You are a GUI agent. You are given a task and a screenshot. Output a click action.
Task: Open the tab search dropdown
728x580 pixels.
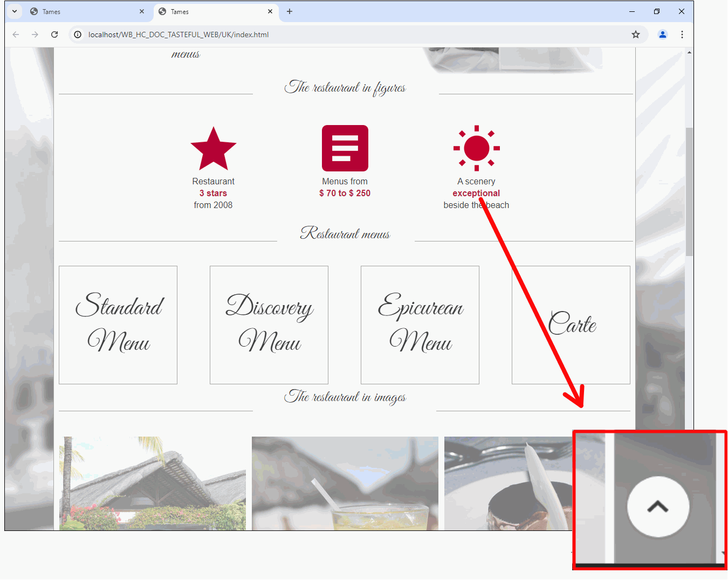15,11
